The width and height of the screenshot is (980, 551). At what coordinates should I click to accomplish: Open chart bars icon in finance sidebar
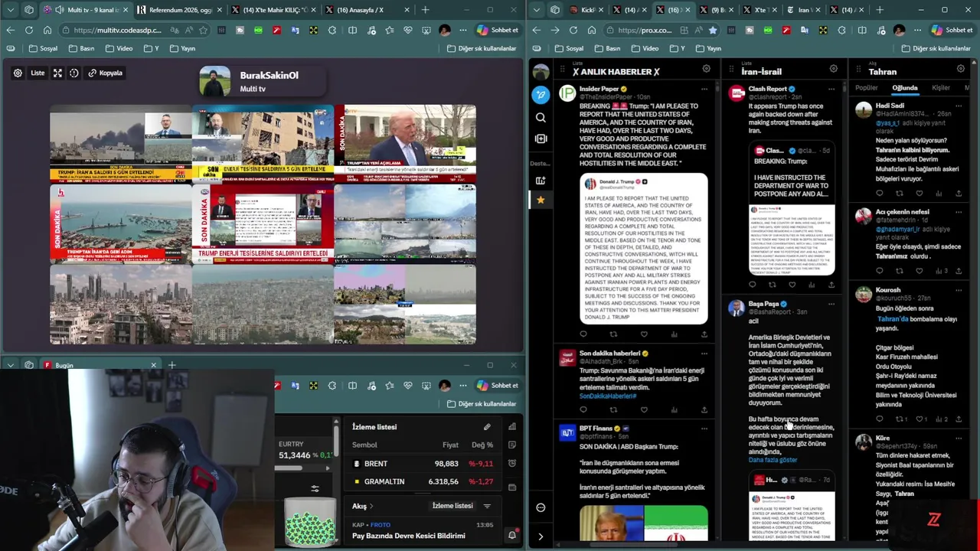coord(512,427)
